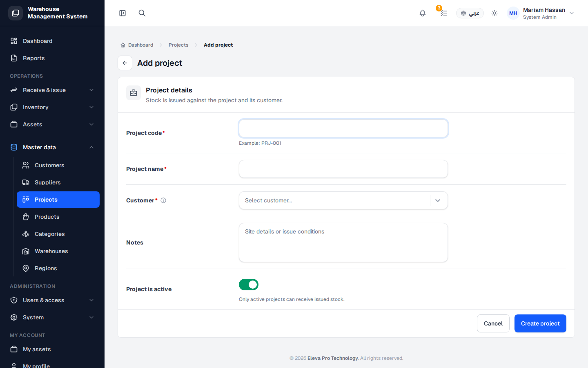Open the Select customer dropdown

[343, 200]
